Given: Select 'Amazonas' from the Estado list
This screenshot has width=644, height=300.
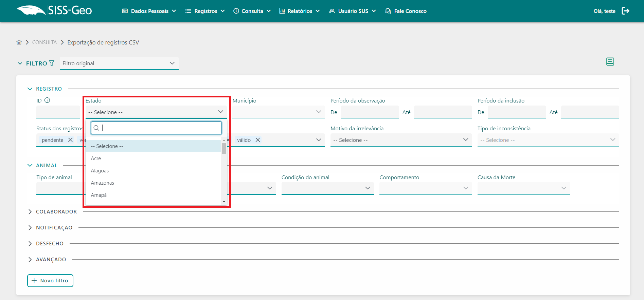Looking at the screenshot, I should coord(103,183).
